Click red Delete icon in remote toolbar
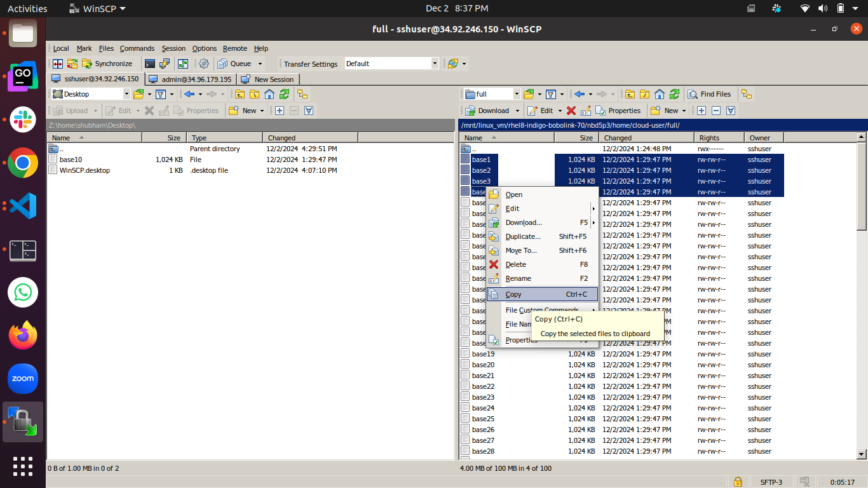 (x=571, y=111)
